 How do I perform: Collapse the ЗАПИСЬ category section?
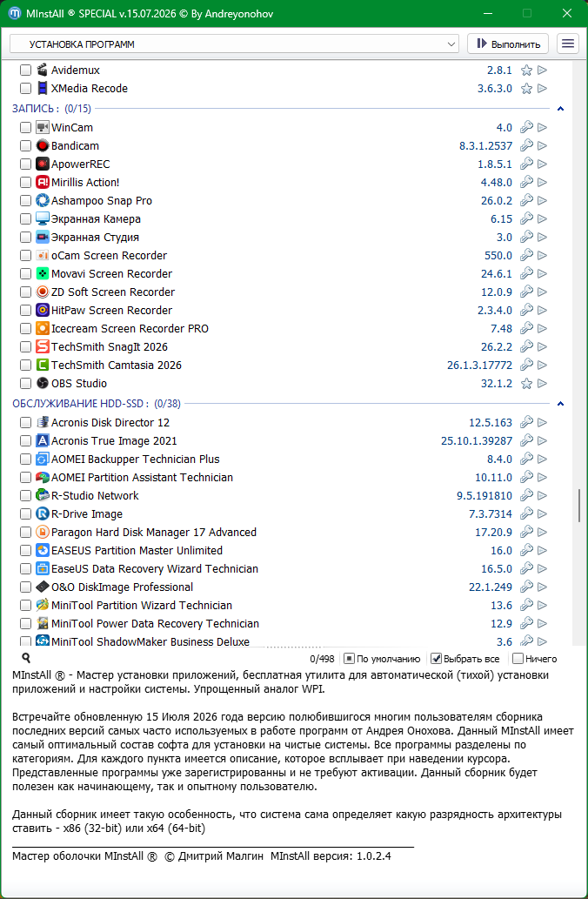point(560,109)
